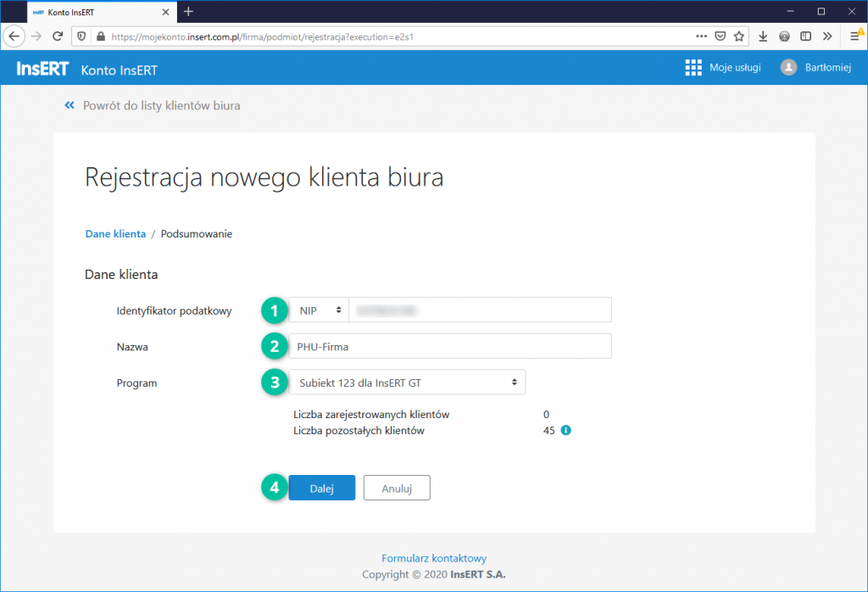Click the Anuluj button
The height and width of the screenshot is (592, 868).
[397, 488]
